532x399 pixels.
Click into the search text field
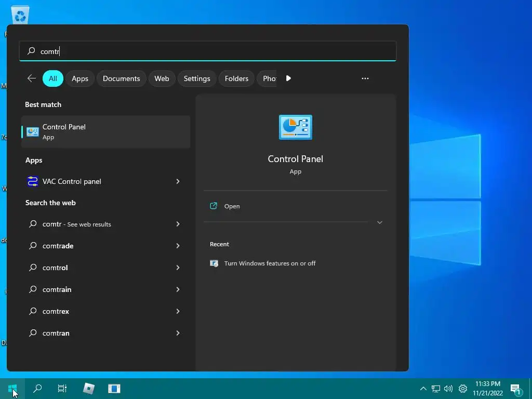click(x=208, y=51)
